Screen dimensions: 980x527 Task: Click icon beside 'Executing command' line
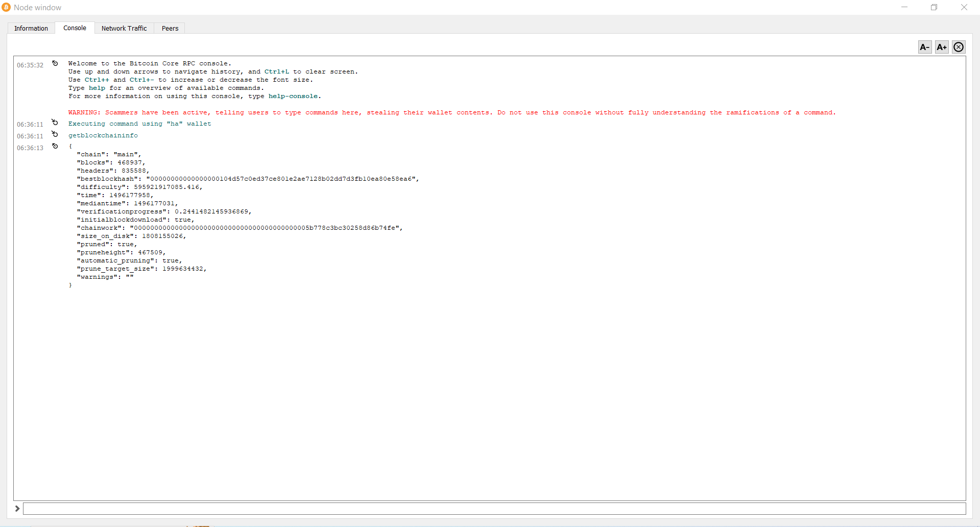pyautogui.click(x=55, y=123)
